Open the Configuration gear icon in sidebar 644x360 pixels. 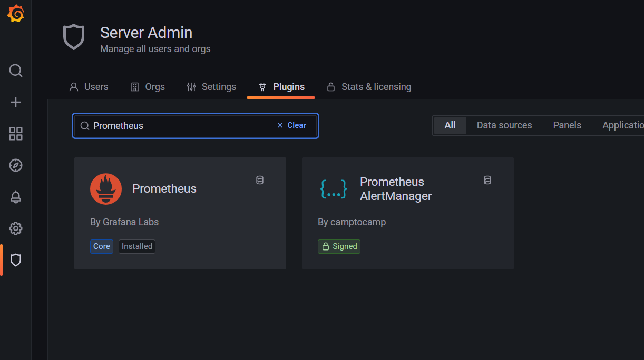[16, 228]
